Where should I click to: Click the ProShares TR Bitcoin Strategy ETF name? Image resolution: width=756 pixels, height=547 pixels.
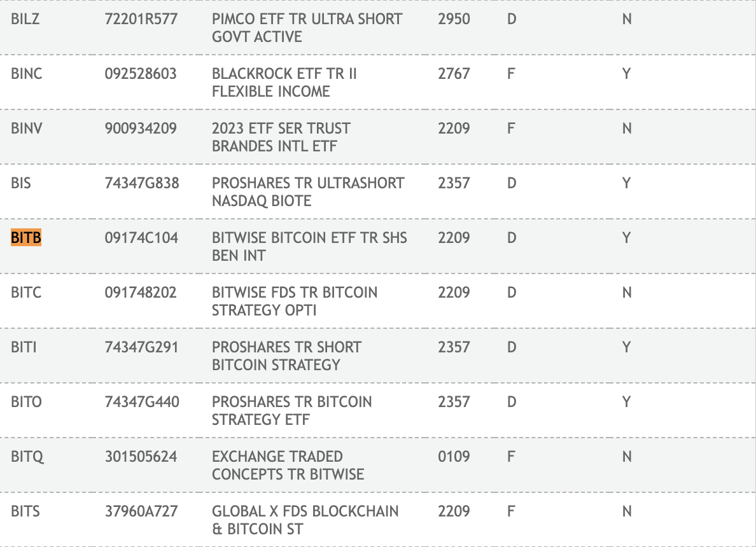(291, 411)
